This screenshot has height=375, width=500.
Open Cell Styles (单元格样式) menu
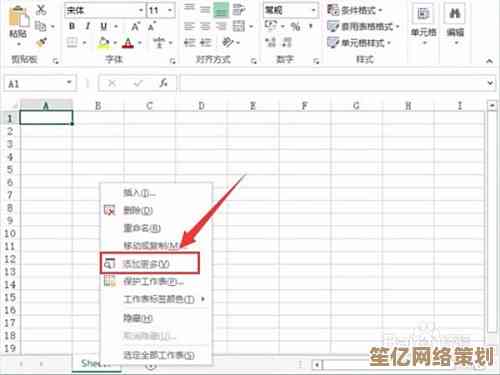[359, 43]
